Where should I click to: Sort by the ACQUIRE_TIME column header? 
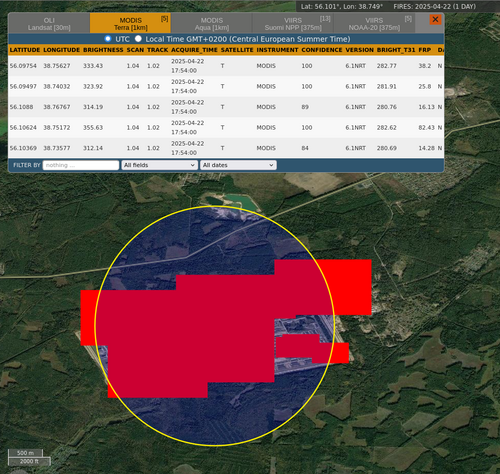194,50
